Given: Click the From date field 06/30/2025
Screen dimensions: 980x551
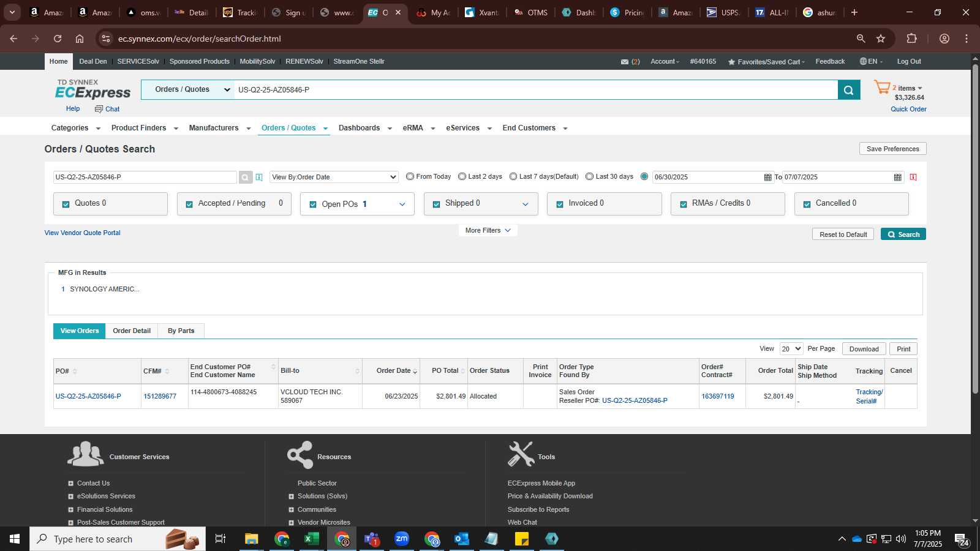Looking at the screenshot, I should (x=707, y=177).
